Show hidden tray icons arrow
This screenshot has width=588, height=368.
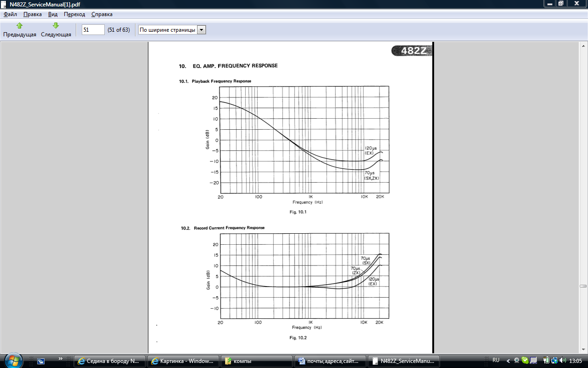tap(508, 361)
